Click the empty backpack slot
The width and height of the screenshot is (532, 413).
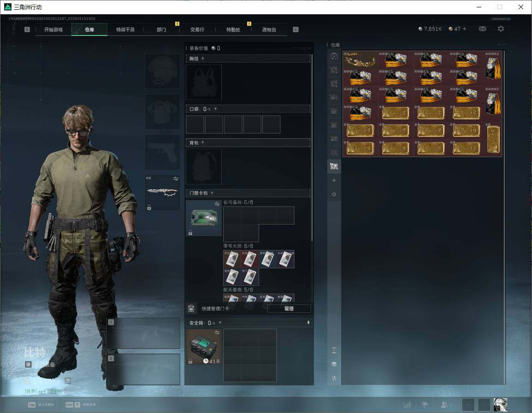204,166
